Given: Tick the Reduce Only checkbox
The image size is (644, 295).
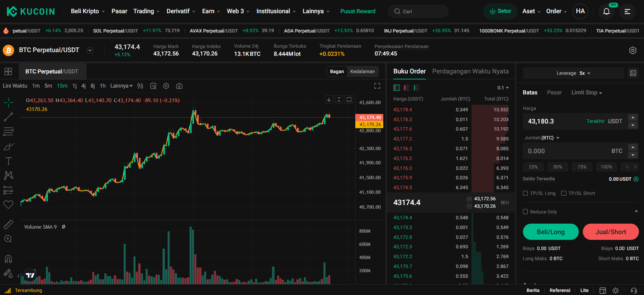Looking at the screenshot, I should pyautogui.click(x=525, y=212).
